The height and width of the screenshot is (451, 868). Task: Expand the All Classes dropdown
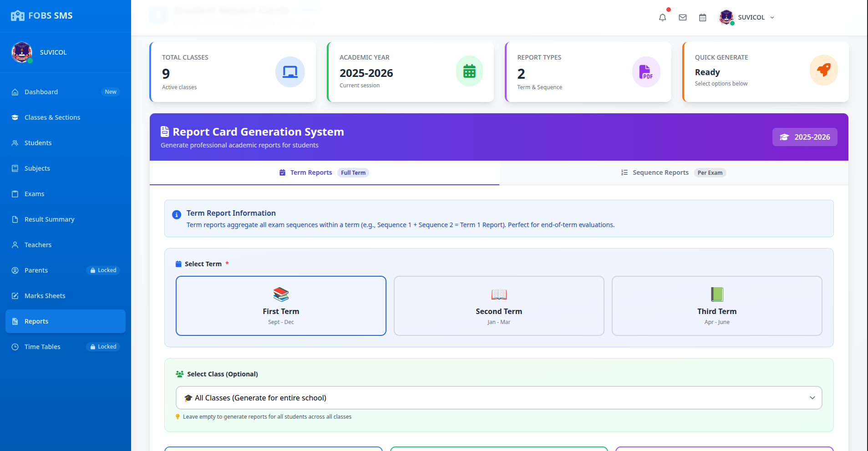(x=499, y=398)
